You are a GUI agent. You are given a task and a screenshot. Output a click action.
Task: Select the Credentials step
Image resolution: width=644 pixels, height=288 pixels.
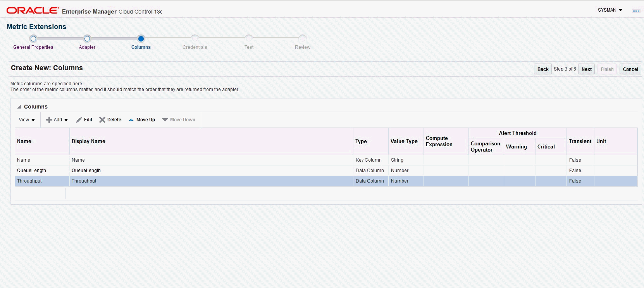click(195, 47)
